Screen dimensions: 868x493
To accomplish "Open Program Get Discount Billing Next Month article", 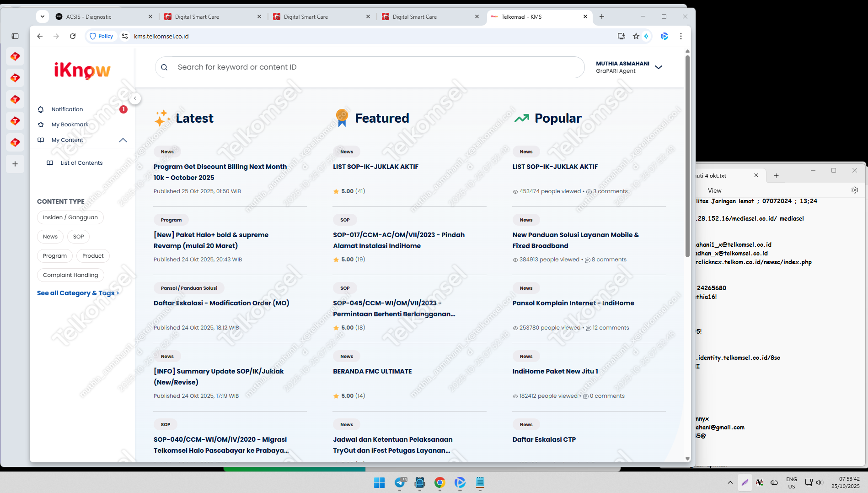I will click(x=220, y=172).
